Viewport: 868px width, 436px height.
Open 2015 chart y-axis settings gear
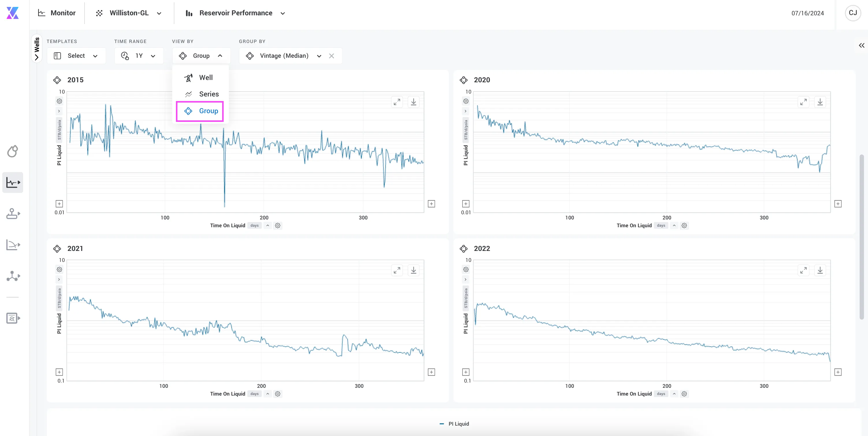59,101
